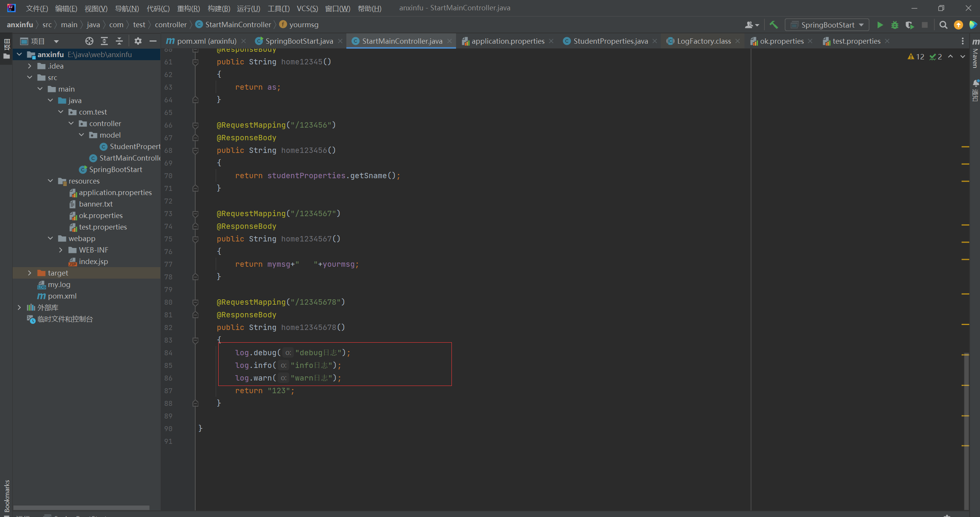Expand all in project tree toolbar
Image resolution: width=980 pixels, height=517 pixels.
(104, 41)
